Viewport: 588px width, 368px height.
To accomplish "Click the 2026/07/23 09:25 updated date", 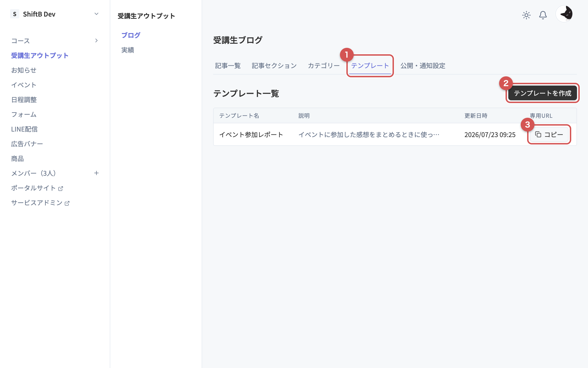I will point(490,135).
